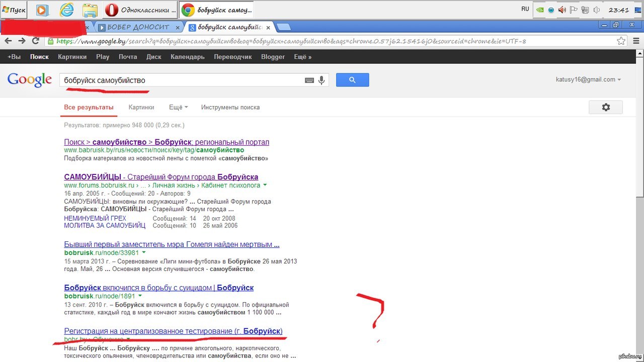
Task: Reload the current page
Action: click(36, 41)
